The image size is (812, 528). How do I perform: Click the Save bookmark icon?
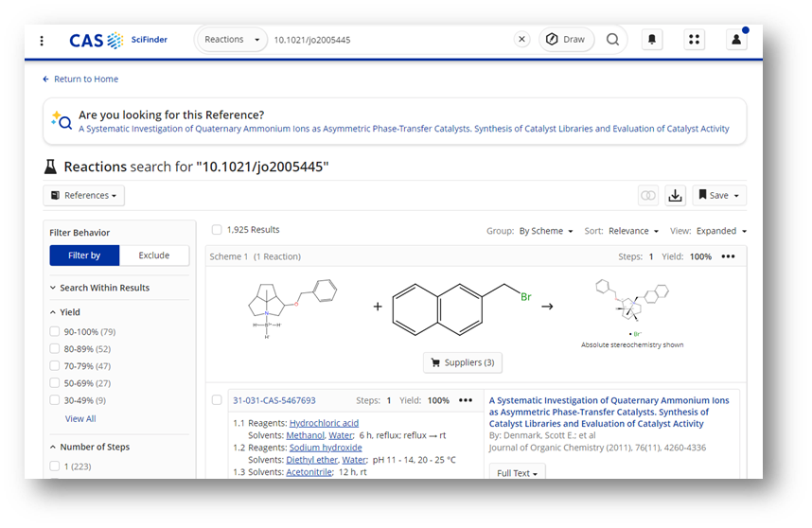tap(702, 195)
